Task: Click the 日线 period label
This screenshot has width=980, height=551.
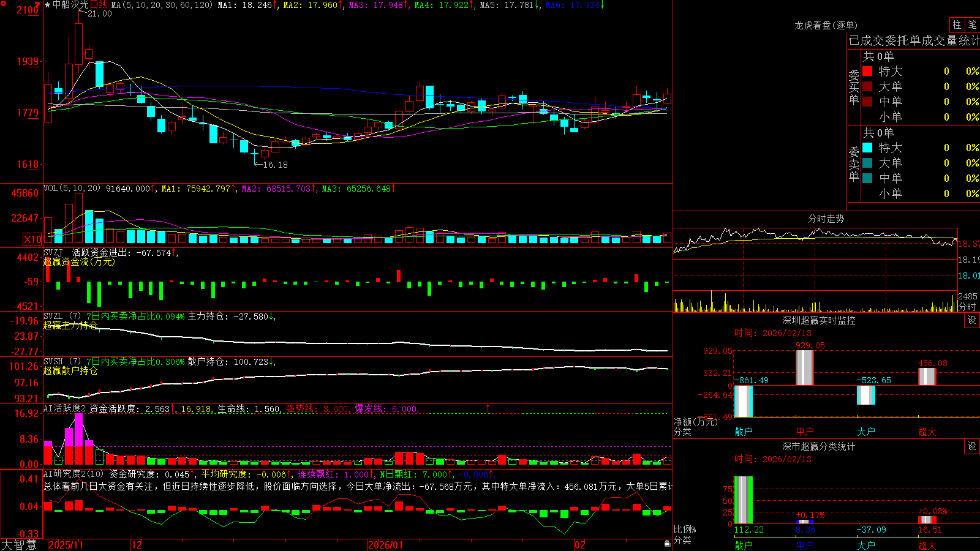Action: pyautogui.click(x=99, y=5)
